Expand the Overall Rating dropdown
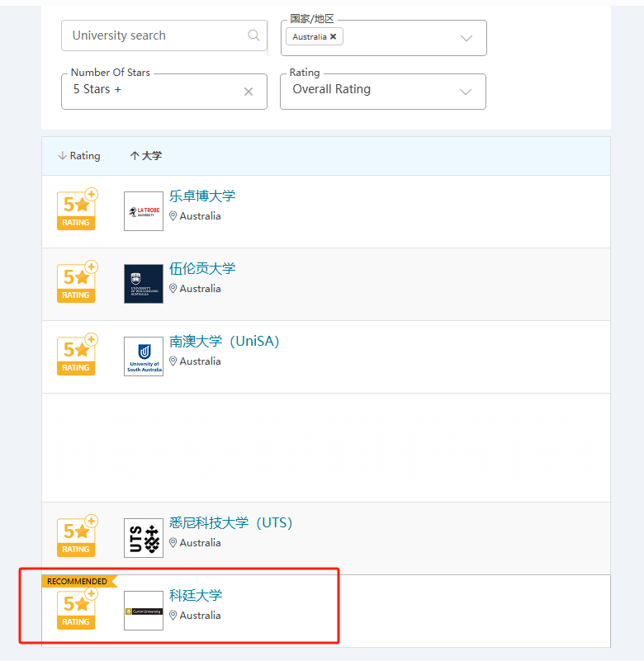 (x=466, y=92)
